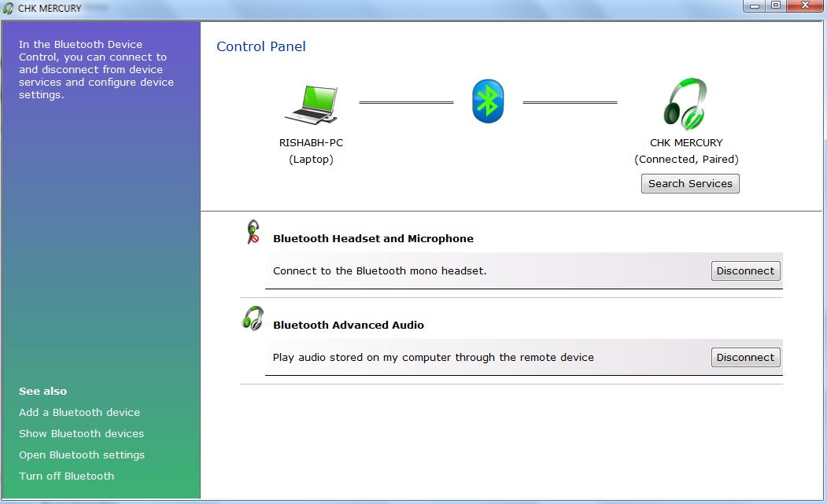Screen dimensions: 827x504
Task: Click the RISHABH-PC (Laptop) label
Action: (311, 151)
